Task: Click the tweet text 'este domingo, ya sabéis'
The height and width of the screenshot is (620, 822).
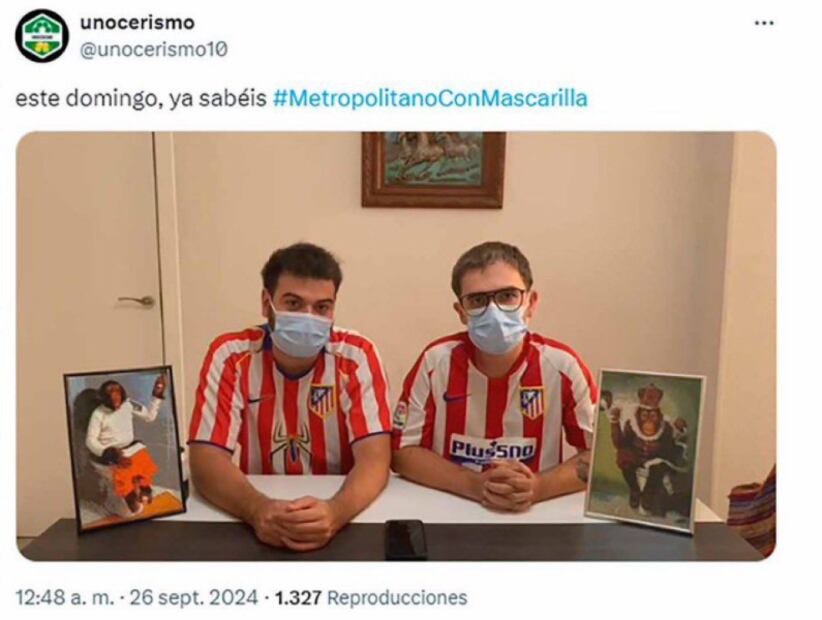Action: click(x=141, y=99)
